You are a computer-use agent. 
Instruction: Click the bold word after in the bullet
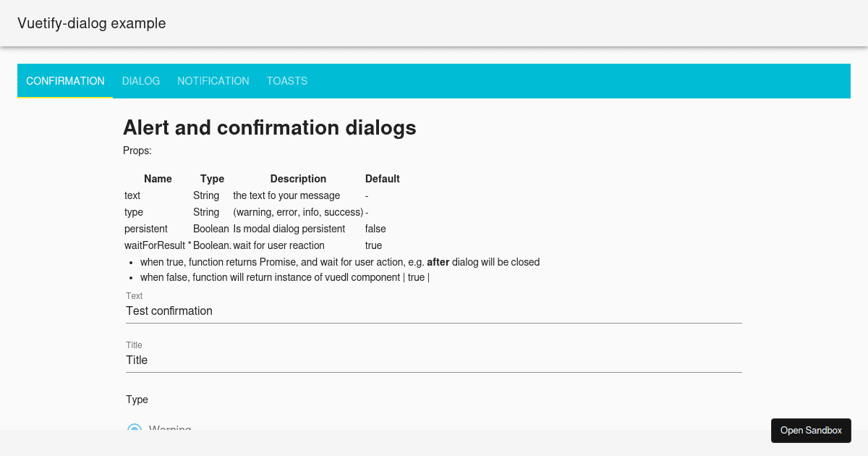point(438,262)
